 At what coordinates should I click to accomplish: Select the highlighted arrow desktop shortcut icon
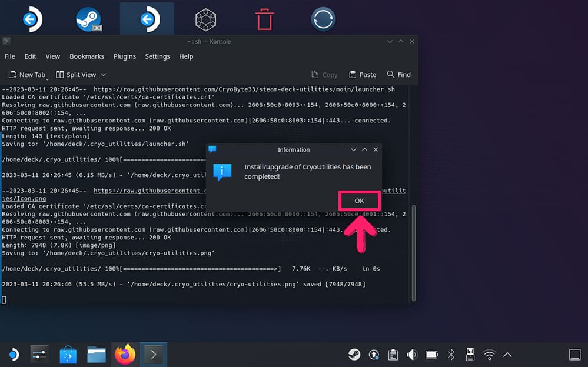tap(149, 19)
